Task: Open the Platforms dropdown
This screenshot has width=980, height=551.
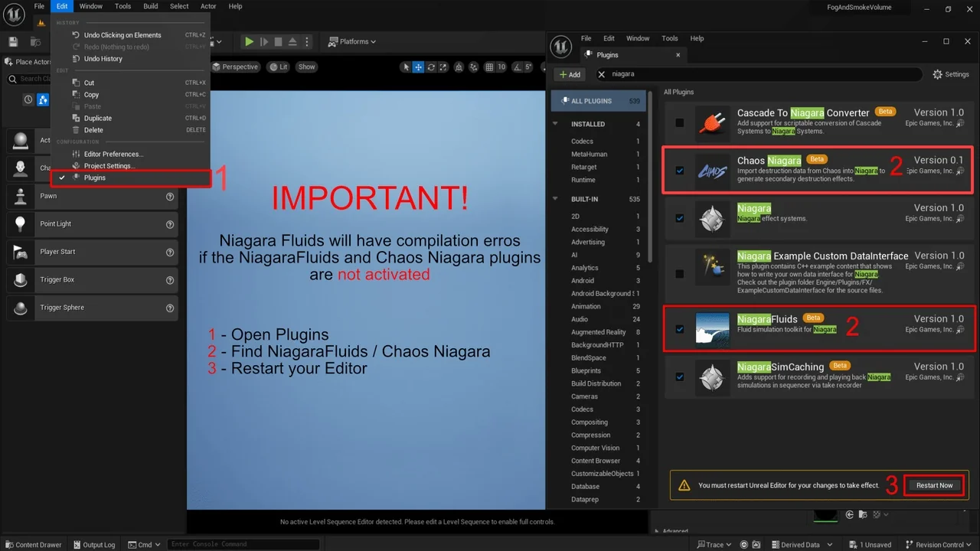Action: pyautogui.click(x=351, y=41)
